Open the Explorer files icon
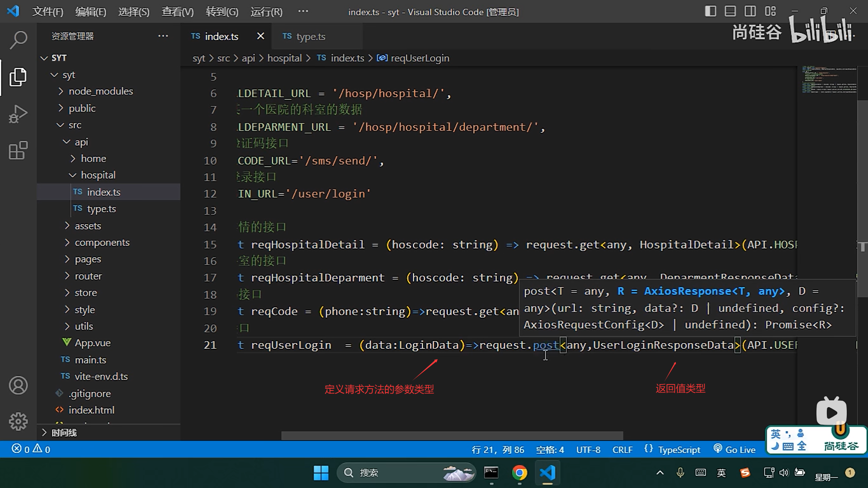The height and width of the screenshot is (488, 868). pos(18,77)
